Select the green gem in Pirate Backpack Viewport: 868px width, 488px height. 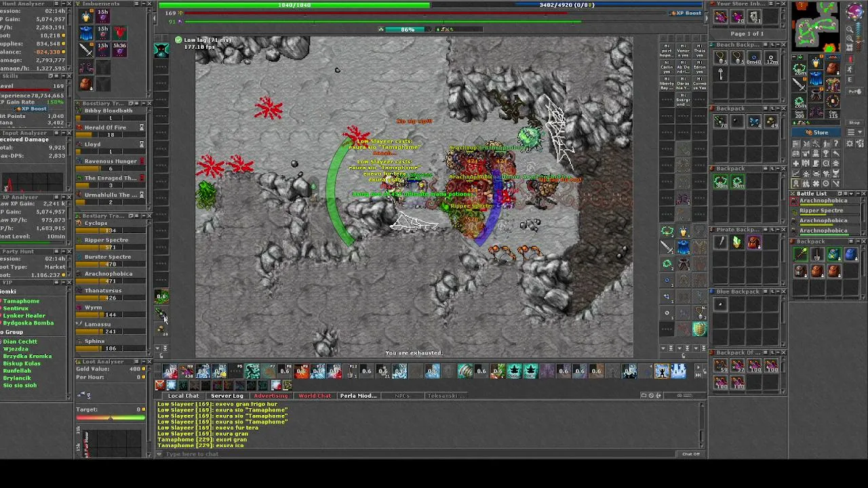click(x=737, y=242)
